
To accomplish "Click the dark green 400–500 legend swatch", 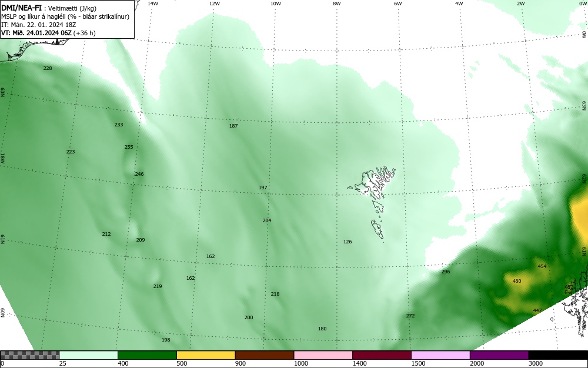I will coord(147,355).
